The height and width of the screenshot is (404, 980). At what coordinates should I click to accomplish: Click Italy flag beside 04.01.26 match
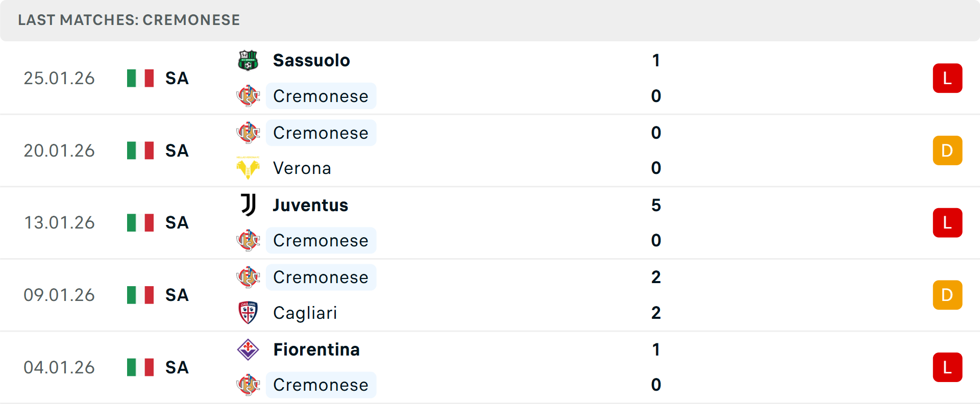[x=140, y=367]
